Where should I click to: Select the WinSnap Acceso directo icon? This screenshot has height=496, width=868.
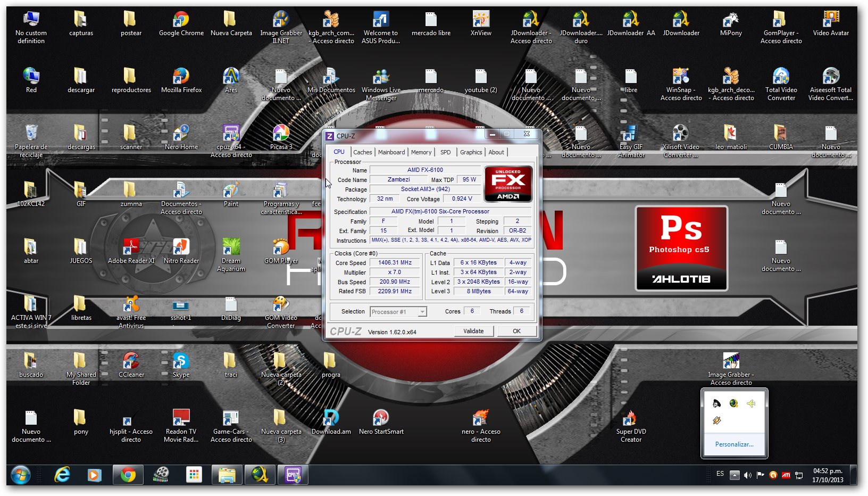pos(681,84)
